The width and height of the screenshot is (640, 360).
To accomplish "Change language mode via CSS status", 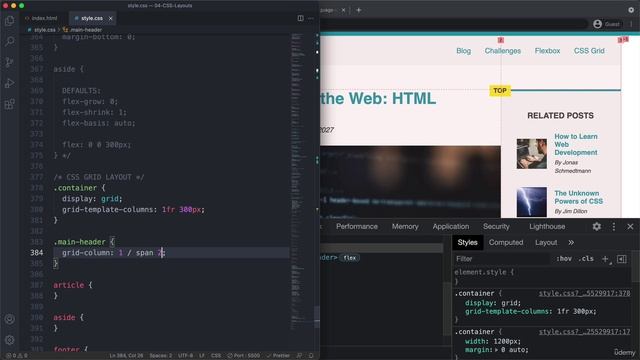I will [x=216, y=356].
